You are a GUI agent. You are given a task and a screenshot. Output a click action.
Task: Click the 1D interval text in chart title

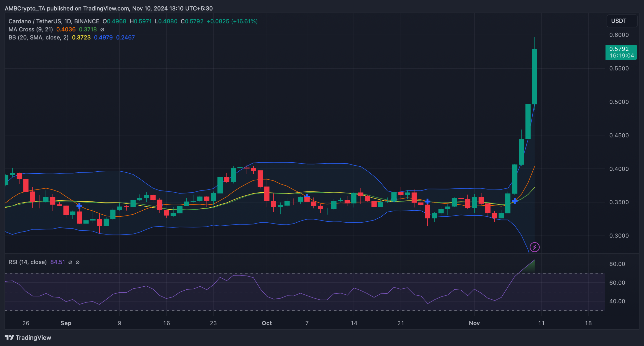click(x=68, y=21)
